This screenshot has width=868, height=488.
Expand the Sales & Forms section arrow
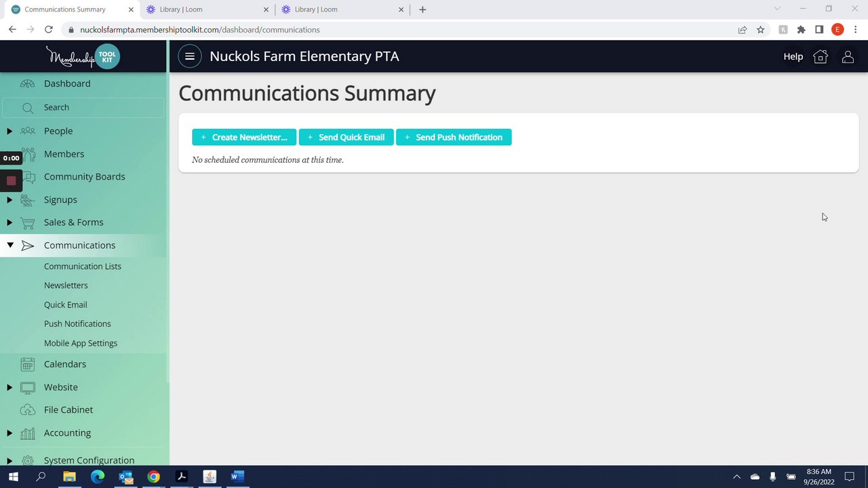(x=9, y=222)
